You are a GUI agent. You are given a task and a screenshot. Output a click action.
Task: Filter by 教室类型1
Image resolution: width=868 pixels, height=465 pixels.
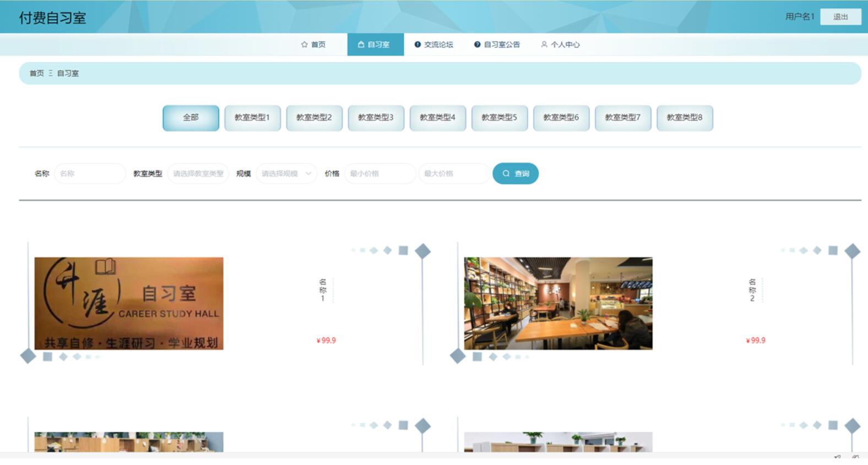pyautogui.click(x=252, y=118)
